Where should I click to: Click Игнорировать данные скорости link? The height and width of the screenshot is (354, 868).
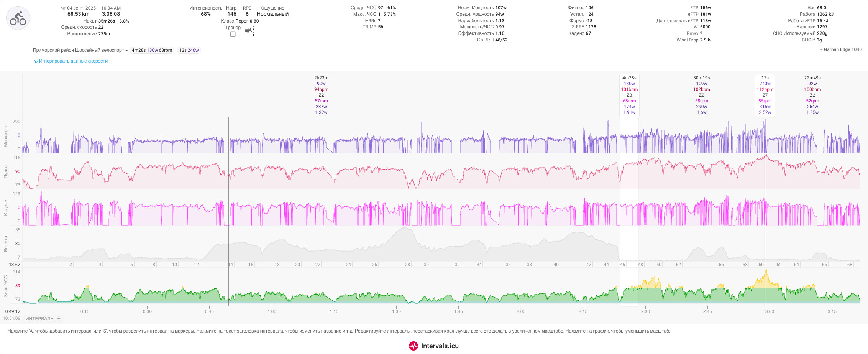coord(73,61)
